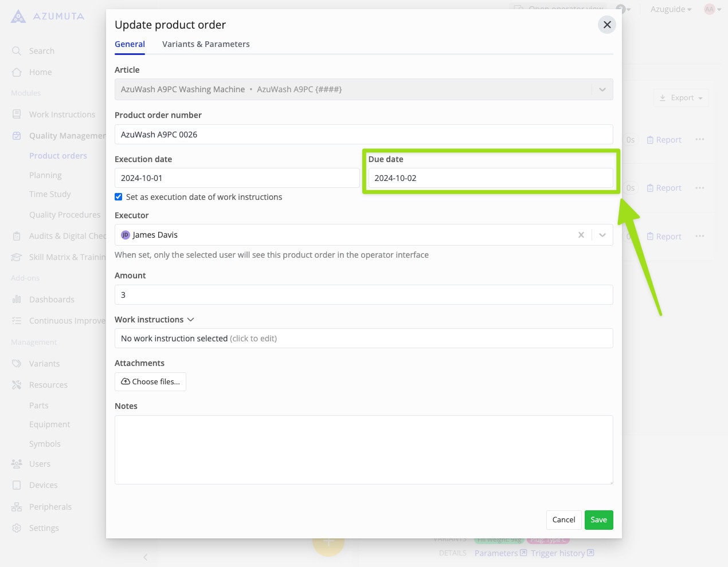This screenshot has width=728, height=567.
Task: Open the Dashboards add-on
Action: tap(51, 299)
